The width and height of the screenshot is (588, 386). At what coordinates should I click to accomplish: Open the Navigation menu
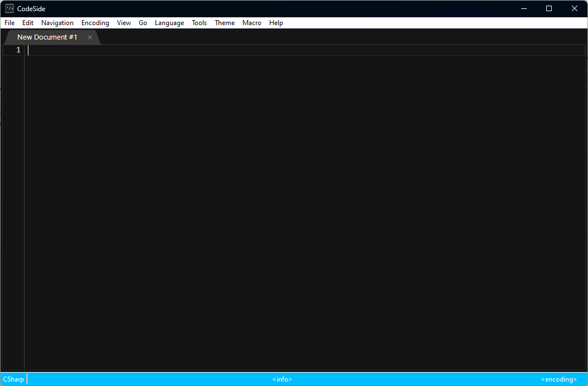57,23
